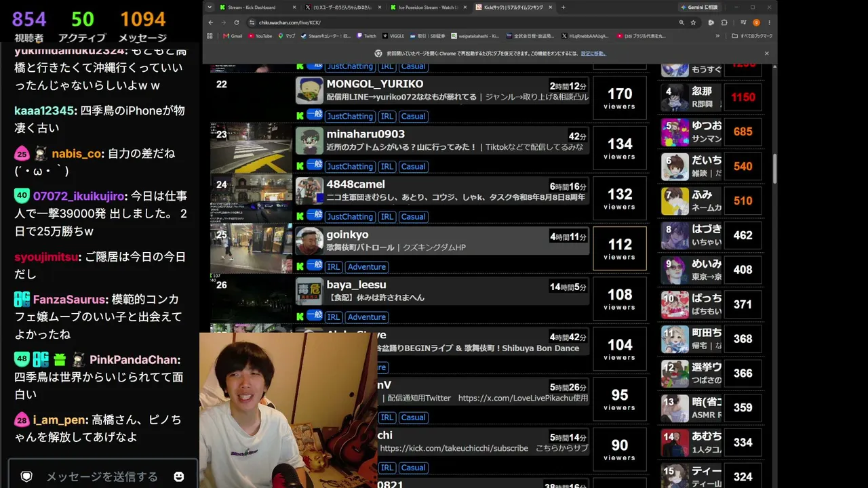Image resolution: width=868 pixels, height=488 pixels.
Task: Open minaharu0903's channel avatar
Action: pyautogui.click(x=309, y=141)
